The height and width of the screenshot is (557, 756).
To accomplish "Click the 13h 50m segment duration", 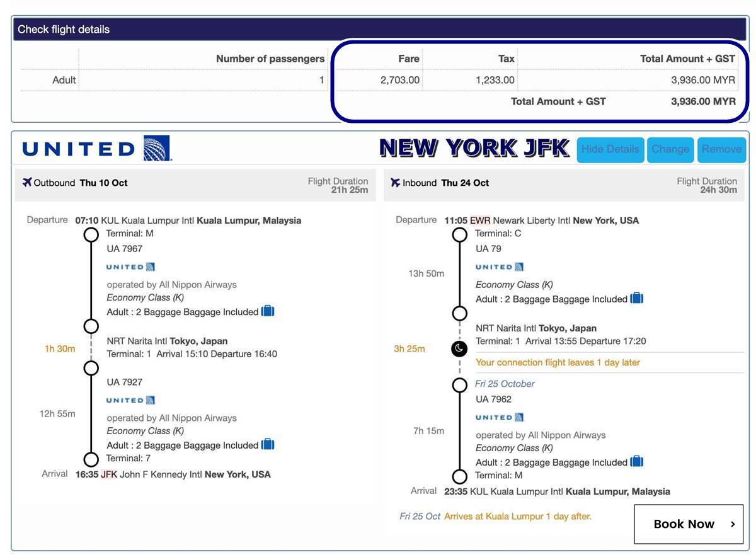I will [427, 273].
